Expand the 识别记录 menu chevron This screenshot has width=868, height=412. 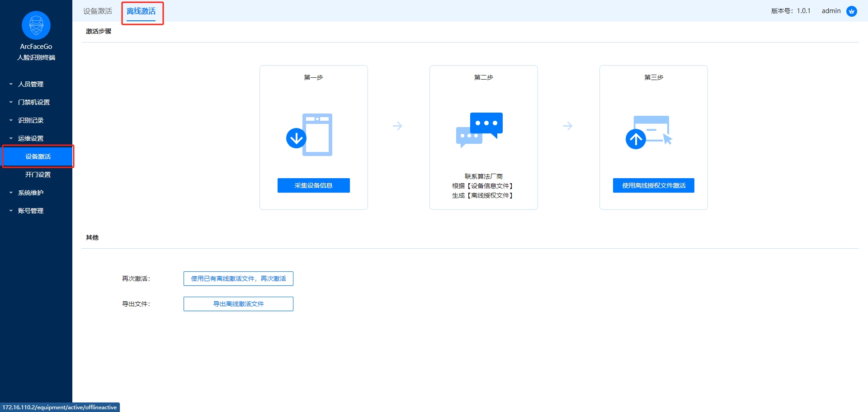pos(11,120)
